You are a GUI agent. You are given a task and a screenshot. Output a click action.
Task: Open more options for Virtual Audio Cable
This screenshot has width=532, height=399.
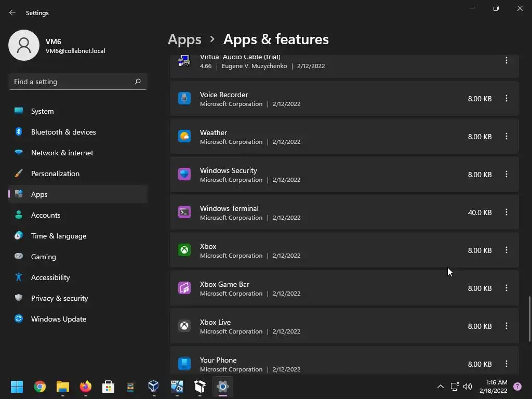pos(506,61)
